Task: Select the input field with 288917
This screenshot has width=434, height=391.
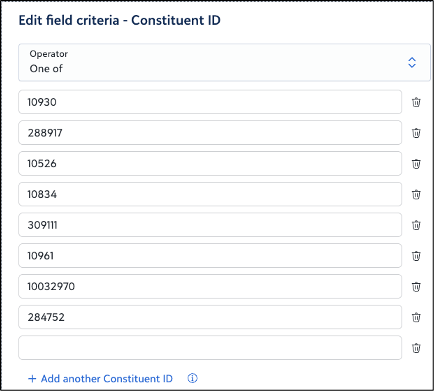Action: point(210,133)
